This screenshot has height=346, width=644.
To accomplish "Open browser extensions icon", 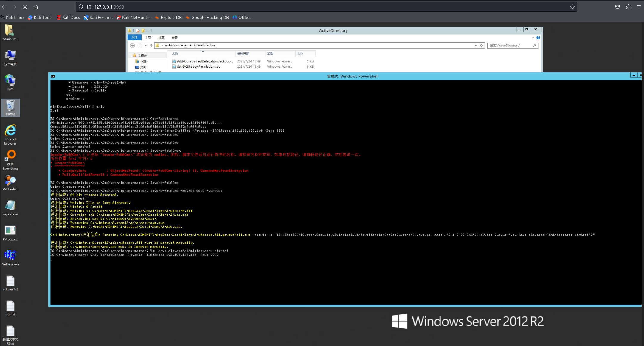I will click(x=628, y=7).
